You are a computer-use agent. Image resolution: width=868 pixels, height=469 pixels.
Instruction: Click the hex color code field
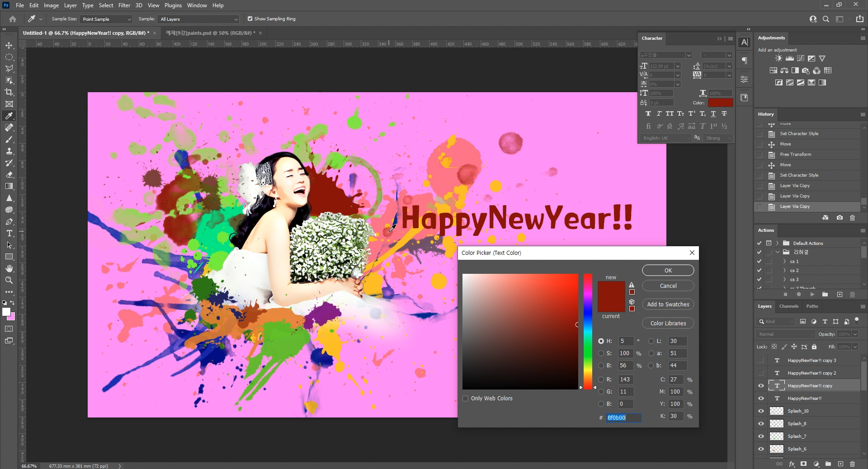(x=623, y=418)
